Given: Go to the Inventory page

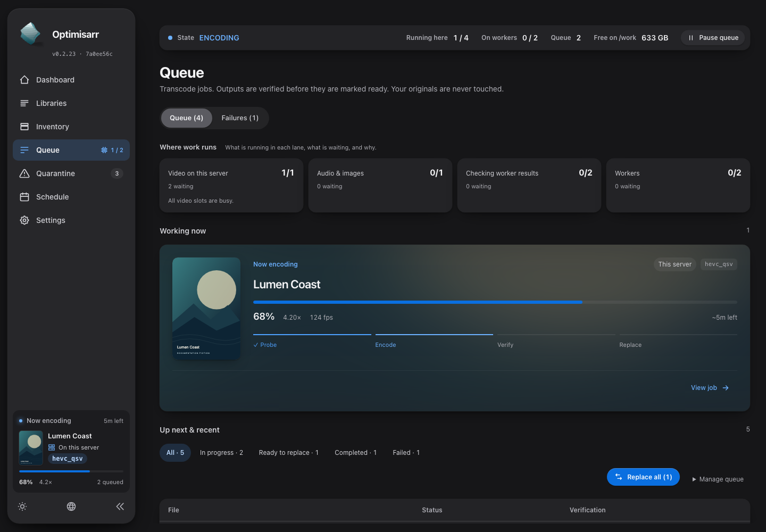Looking at the screenshot, I should click(71, 127).
